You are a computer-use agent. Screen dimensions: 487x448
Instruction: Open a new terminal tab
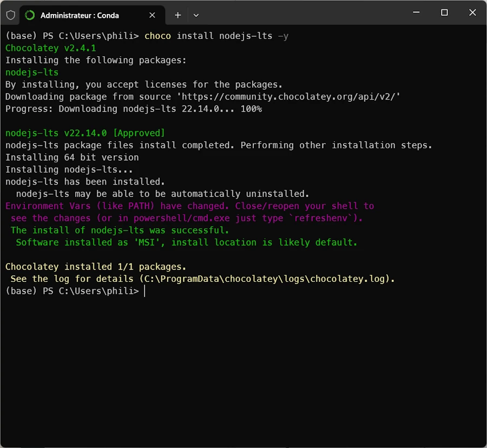tap(177, 15)
